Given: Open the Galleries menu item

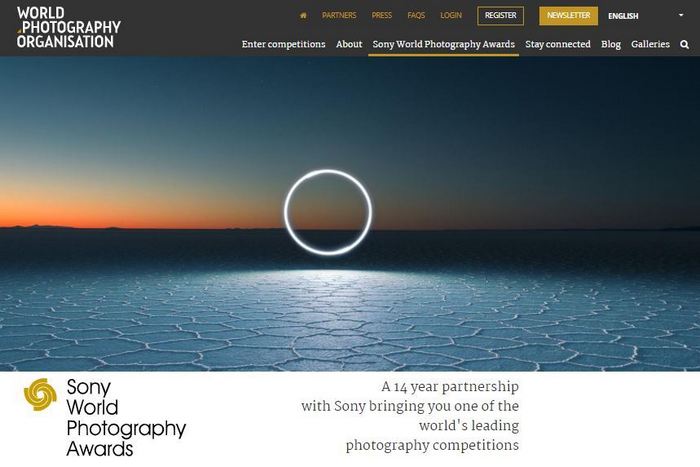Looking at the screenshot, I should click(x=650, y=44).
